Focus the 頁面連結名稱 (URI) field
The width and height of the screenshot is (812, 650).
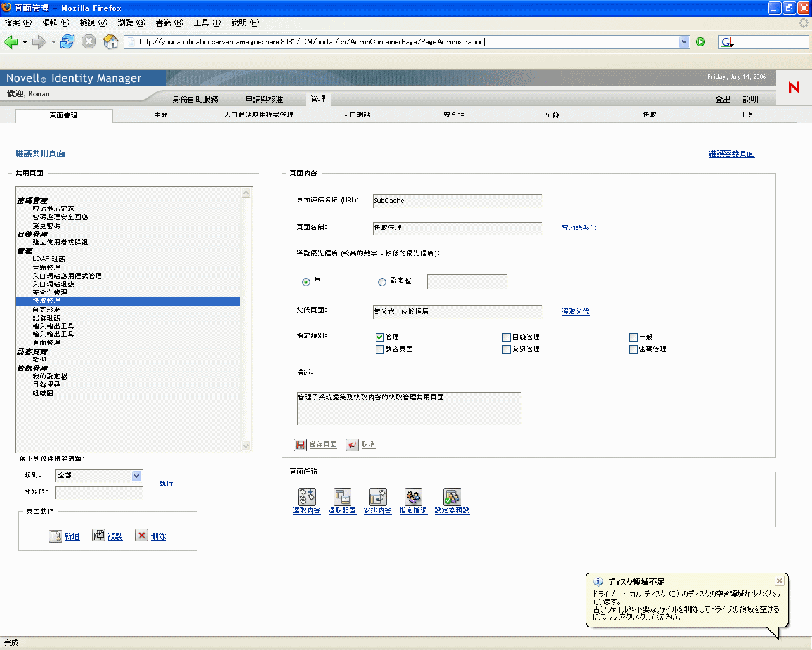(457, 201)
